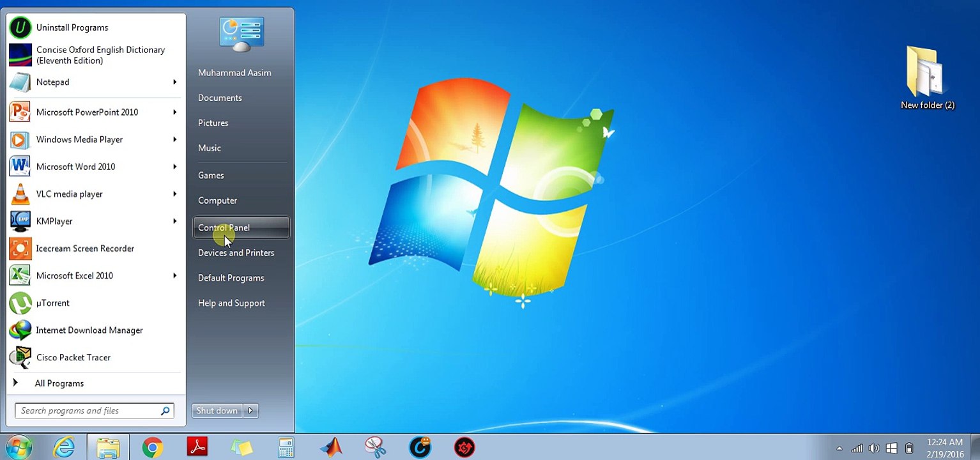Open network signal tray icon

coord(857,448)
